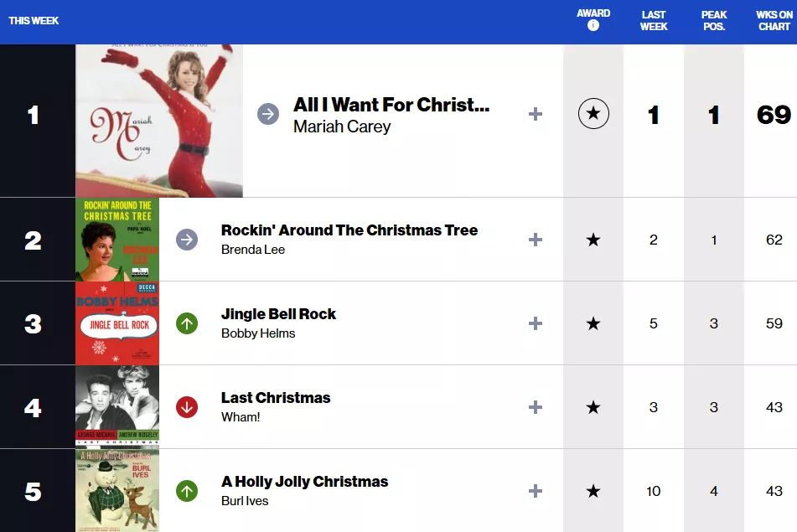Click the circled star award icon for Mariah Carey
Viewport: 797px width, 532px height.
[593, 113]
